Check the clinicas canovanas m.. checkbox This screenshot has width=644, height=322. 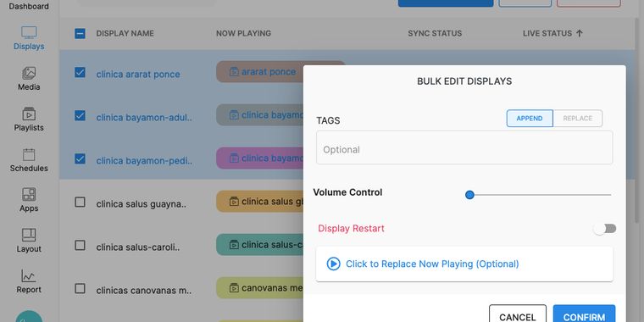click(x=80, y=288)
